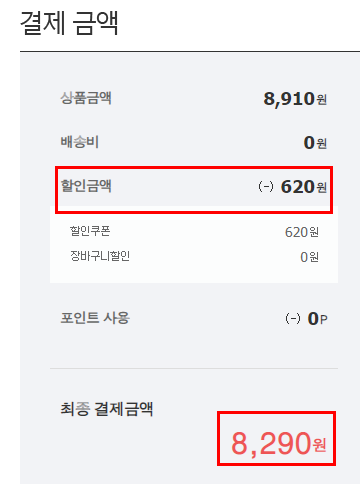This screenshot has width=360, height=484.
Task: Click the 할인금액 label
Action: (86, 186)
